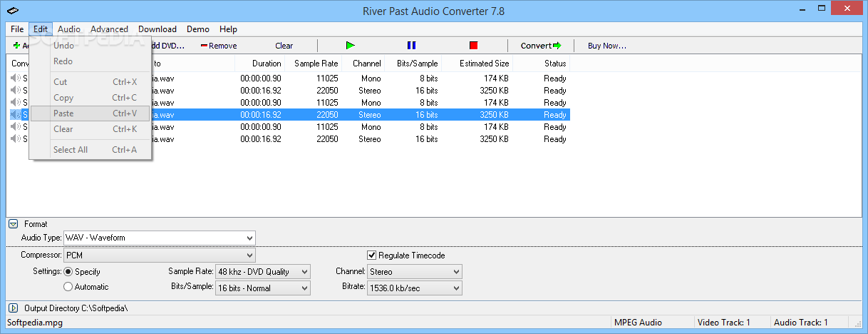
Task: Click the Buy Now... button
Action: click(607, 46)
